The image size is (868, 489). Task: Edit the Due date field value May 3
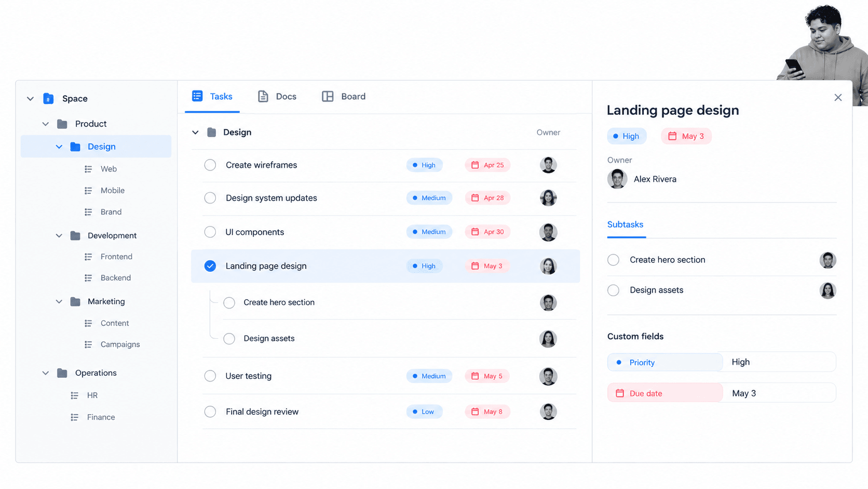[x=779, y=393]
